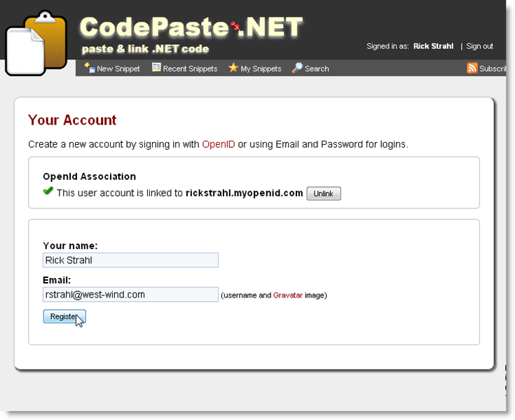The height and width of the screenshot is (420, 515).
Task: Focus the Your name input field
Action: tap(130, 260)
